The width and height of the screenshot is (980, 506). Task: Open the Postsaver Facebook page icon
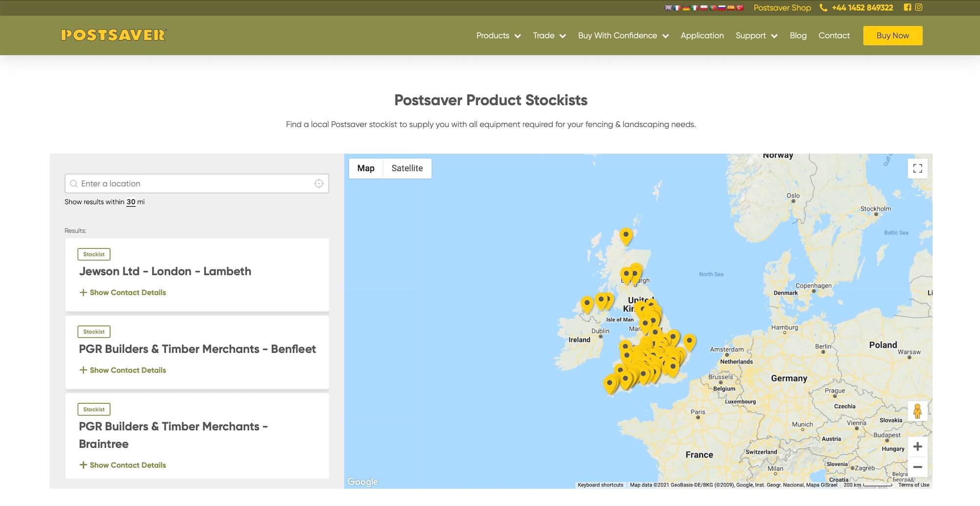[907, 7]
